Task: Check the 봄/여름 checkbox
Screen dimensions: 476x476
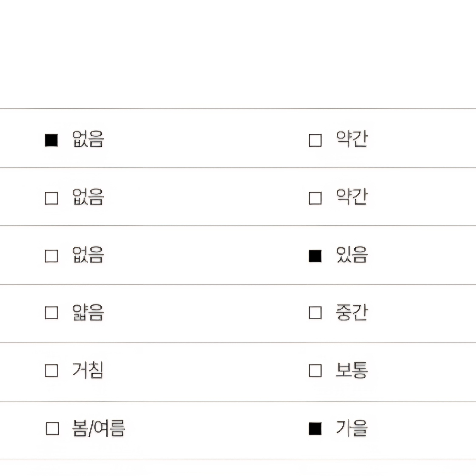Action: [x=52, y=429]
